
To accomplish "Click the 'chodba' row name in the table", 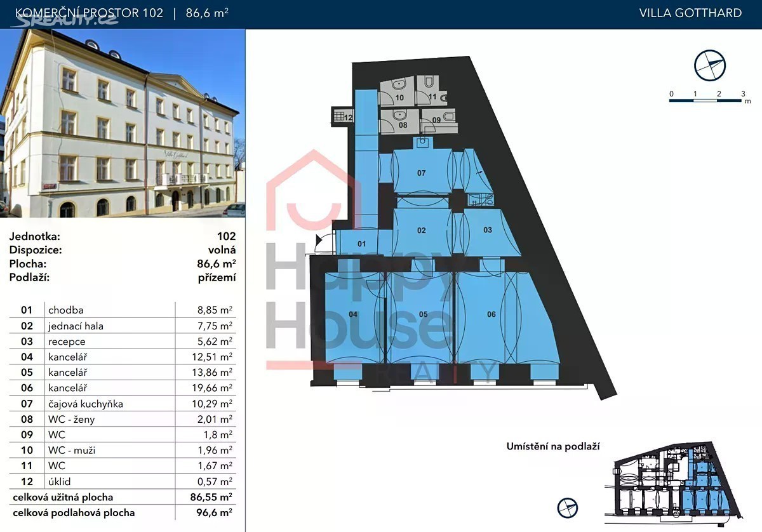I will tap(65, 310).
